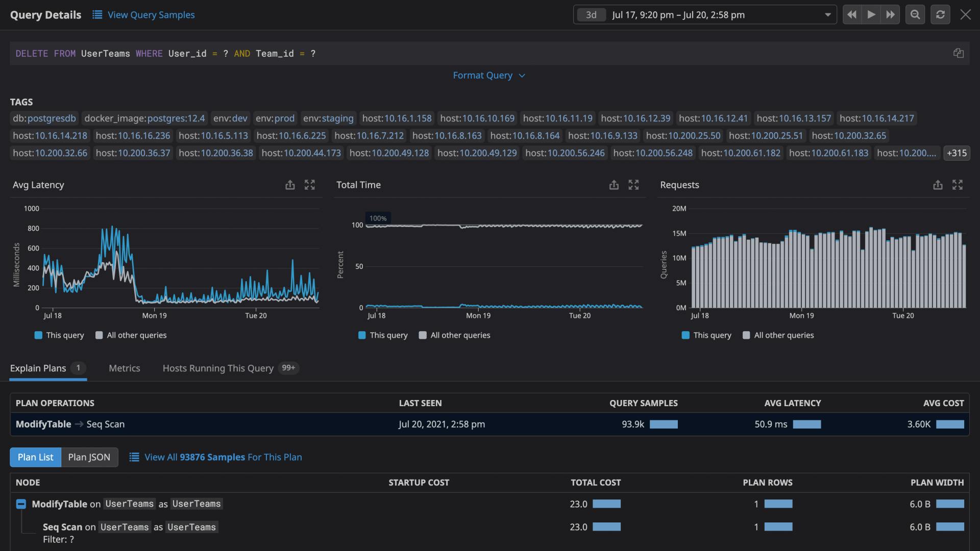Export the Total Time chart
The width and height of the screenshot is (980, 551).
(614, 185)
